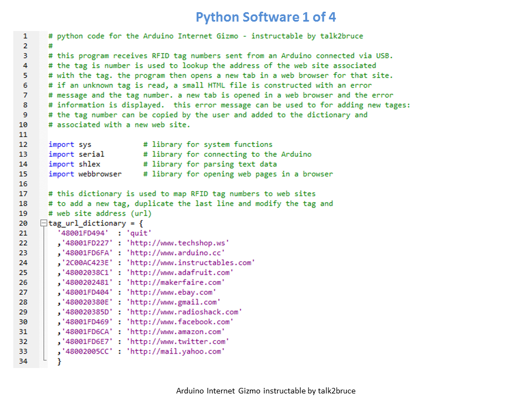This screenshot has width=532, height=399.
Task: Click the URL 'http://makerfaire.com'
Action: (176, 282)
